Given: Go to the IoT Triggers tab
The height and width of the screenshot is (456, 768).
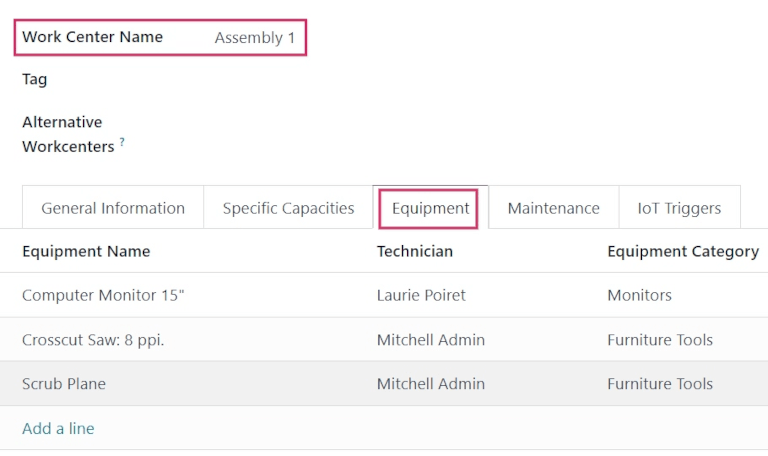Looking at the screenshot, I should (x=679, y=208).
